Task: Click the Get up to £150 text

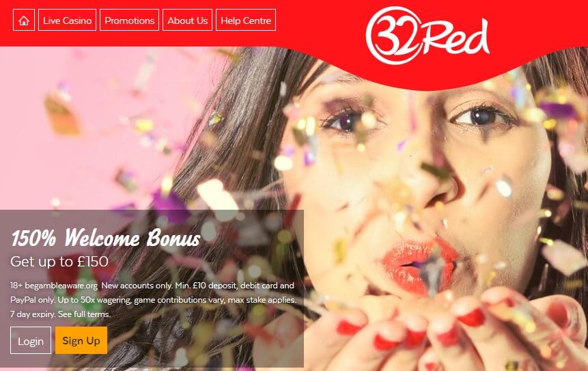Action: [59, 262]
